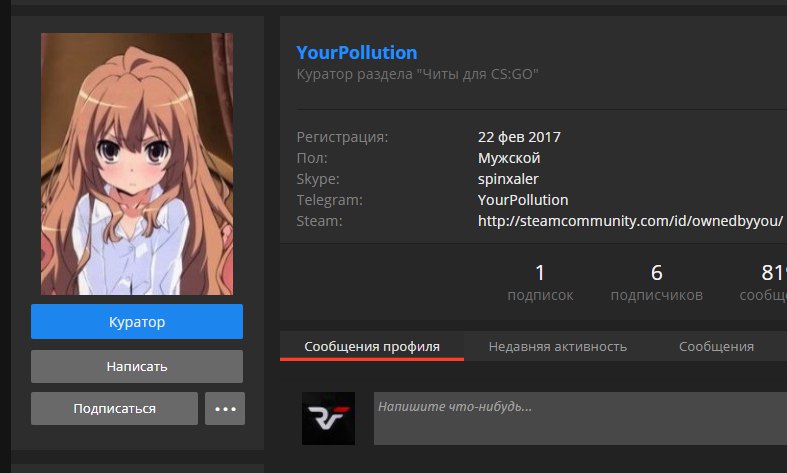
Task: Click the Мужской gender value
Action: click(509, 157)
